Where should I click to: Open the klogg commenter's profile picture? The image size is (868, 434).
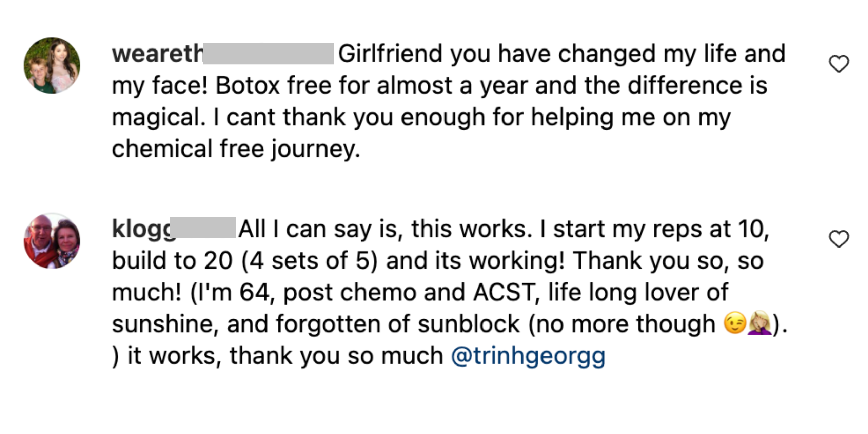(x=52, y=241)
